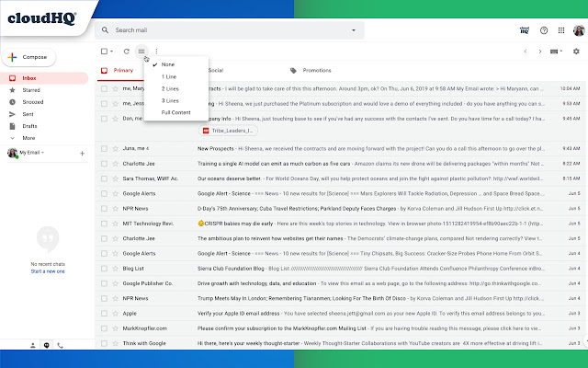
Task: Choose "2 Lines" from the preview menu
Action: 170,88
